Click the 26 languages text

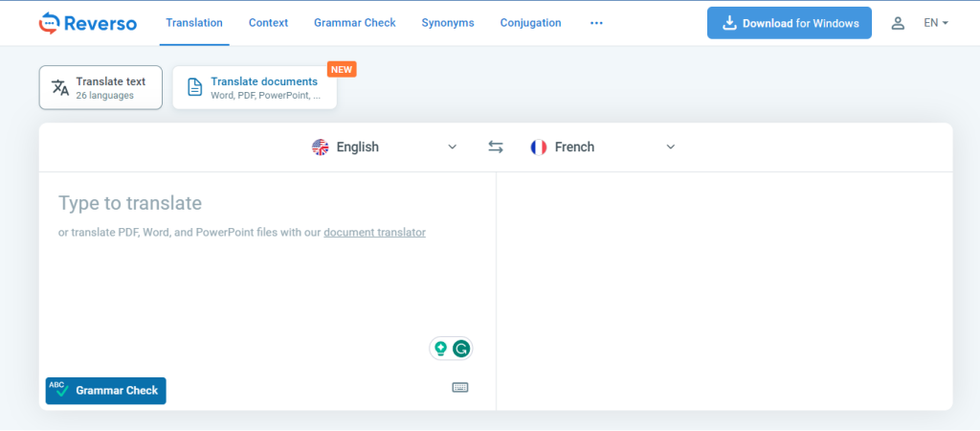coord(105,96)
